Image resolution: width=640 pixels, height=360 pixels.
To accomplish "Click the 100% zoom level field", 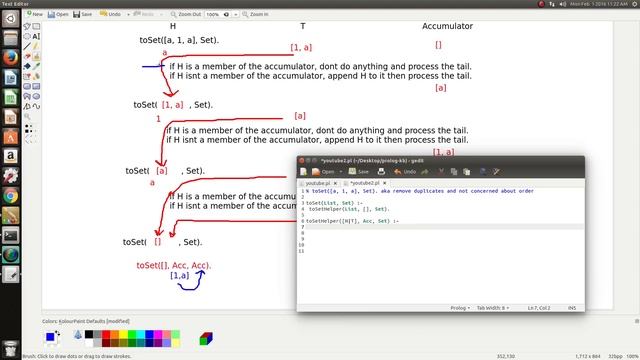I will click(218, 14).
